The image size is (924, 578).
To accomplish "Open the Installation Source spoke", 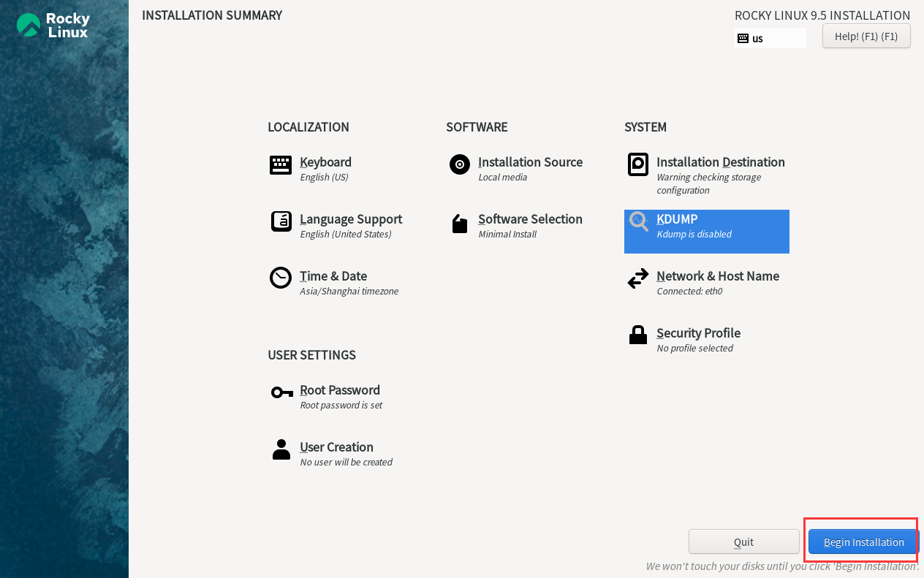I will pyautogui.click(x=530, y=162).
